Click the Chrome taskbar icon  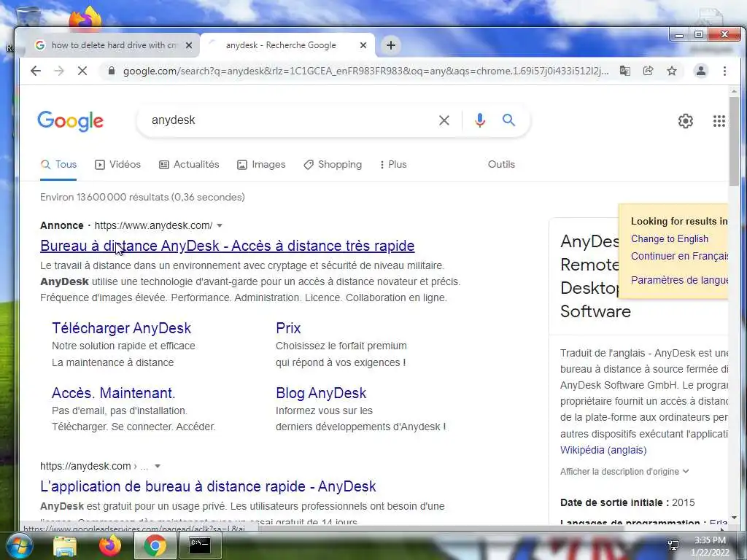pos(155,545)
